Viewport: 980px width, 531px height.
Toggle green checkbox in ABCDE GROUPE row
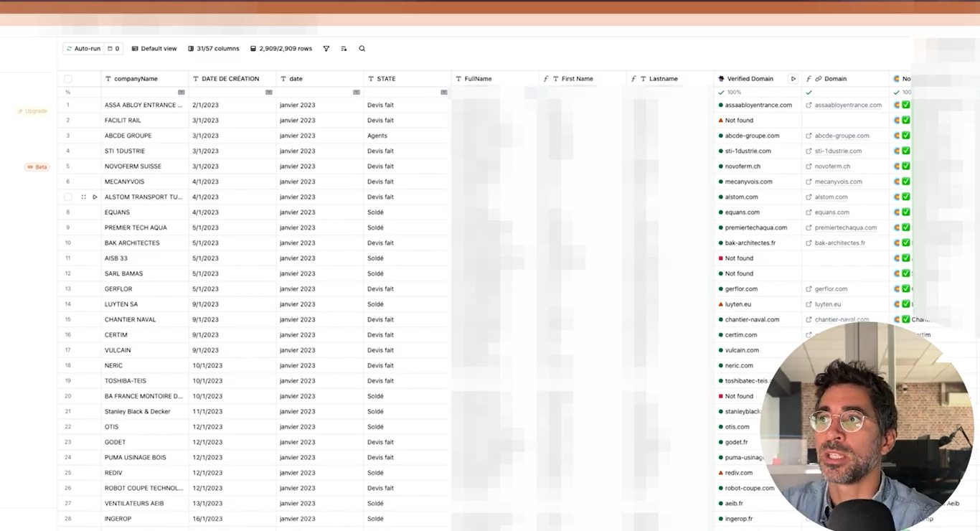tap(906, 136)
